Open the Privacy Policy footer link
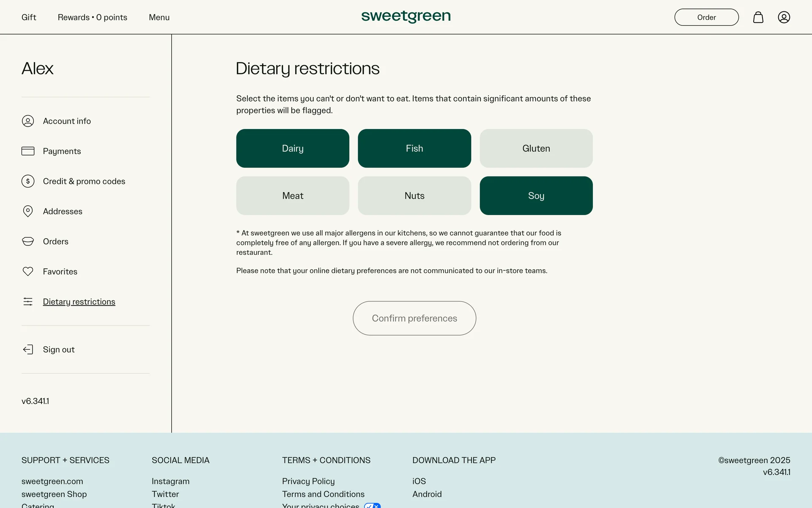 pyautogui.click(x=308, y=481)
